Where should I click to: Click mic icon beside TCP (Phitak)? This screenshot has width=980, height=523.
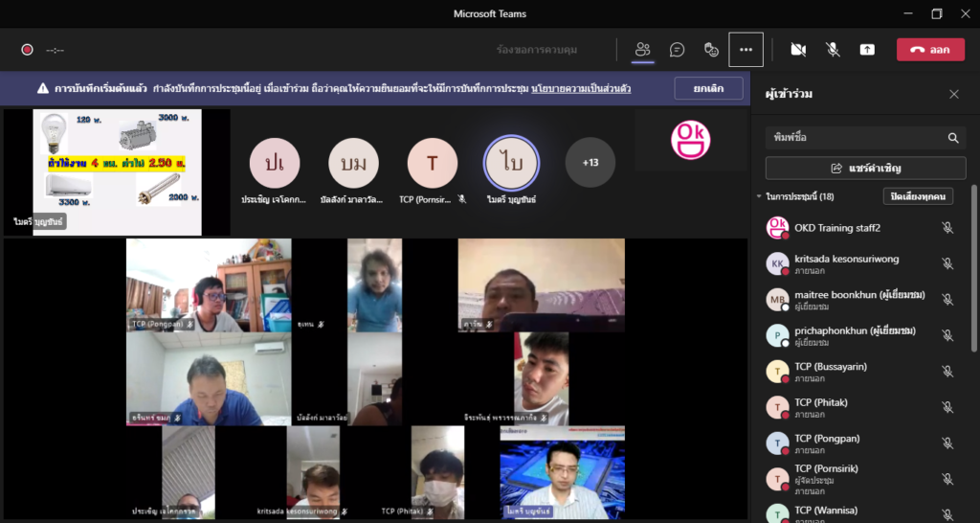(x=947, y=407)
